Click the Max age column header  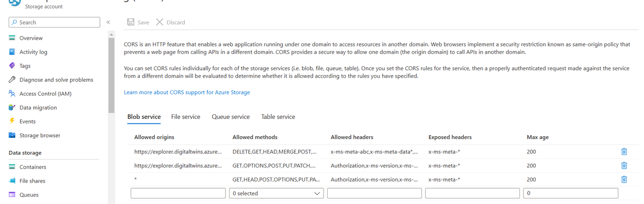(538, 137)
